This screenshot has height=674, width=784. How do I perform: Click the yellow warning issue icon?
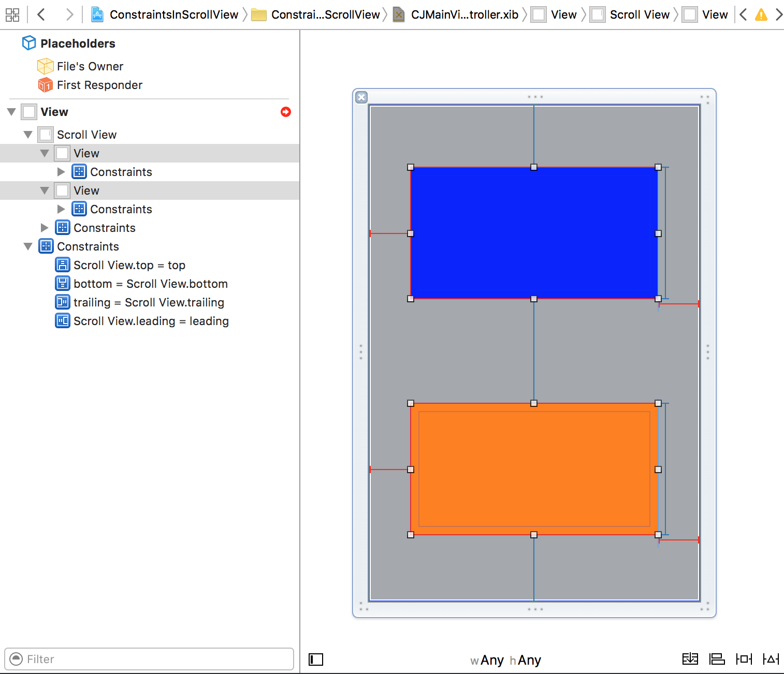tap(761, 14)
